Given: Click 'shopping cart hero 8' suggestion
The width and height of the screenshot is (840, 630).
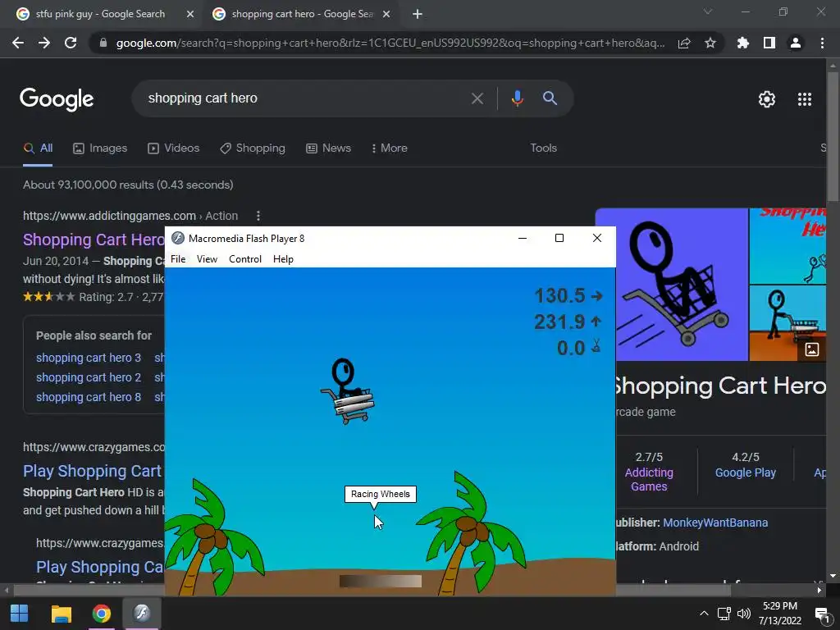Looking at the screenshot, I should (89, 398).
